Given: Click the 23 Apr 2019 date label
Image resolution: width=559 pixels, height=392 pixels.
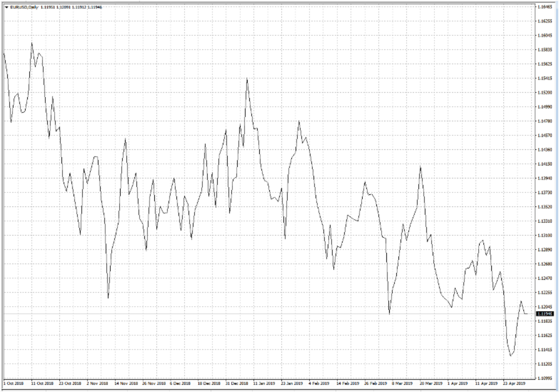Looking at the screenshot, I should [x=514, y=383].
